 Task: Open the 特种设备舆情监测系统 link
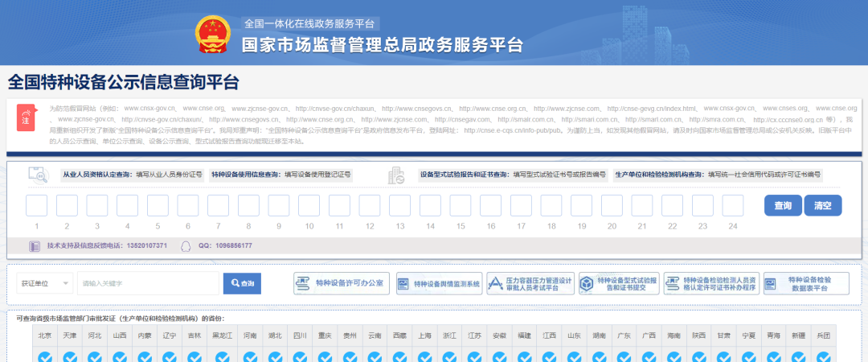440,284
